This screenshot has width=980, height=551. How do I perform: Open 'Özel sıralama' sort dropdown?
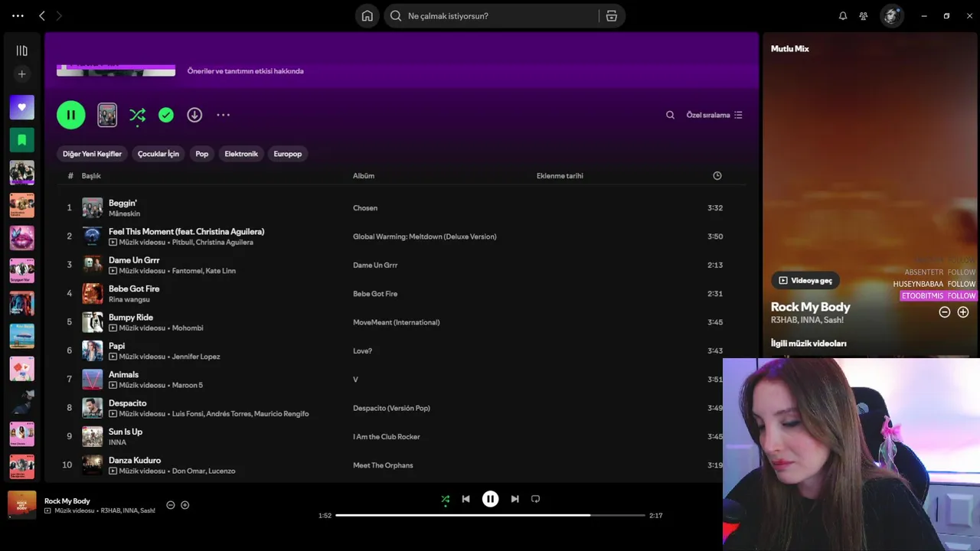point(714,115)
